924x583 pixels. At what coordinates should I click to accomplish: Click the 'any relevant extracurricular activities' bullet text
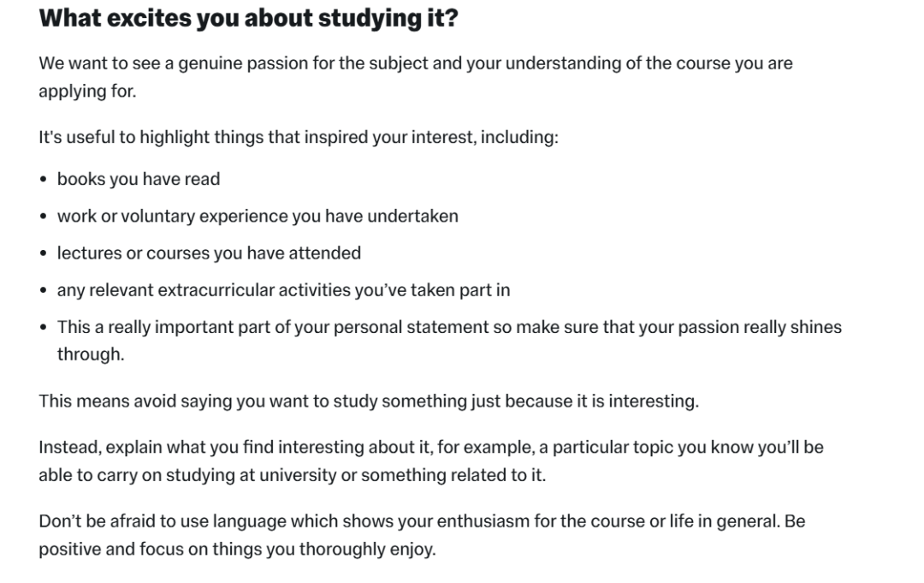[x=283, y=290]
